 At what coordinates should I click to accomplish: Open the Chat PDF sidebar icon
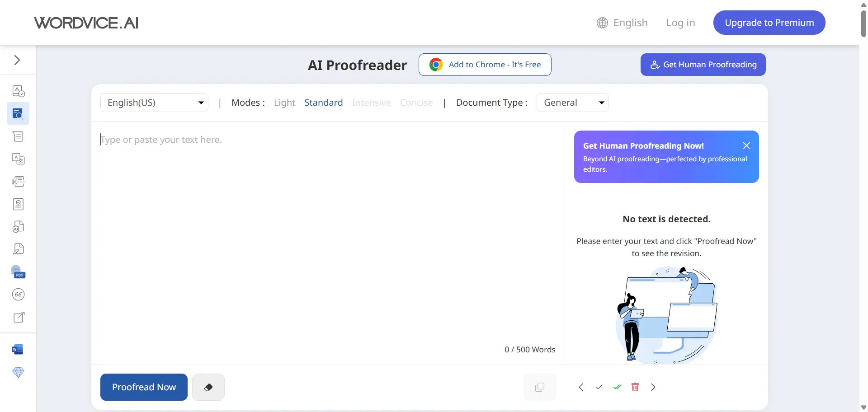18,272
